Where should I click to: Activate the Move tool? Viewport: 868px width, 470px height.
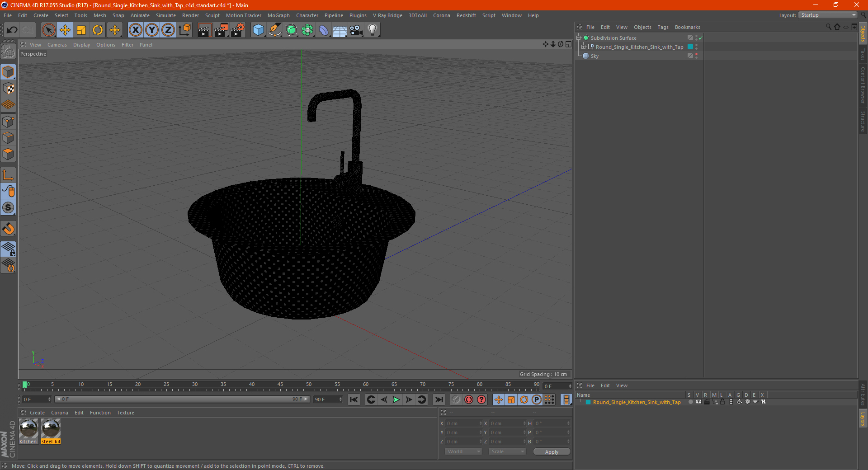pyautogui.click(x=65, y=30)
